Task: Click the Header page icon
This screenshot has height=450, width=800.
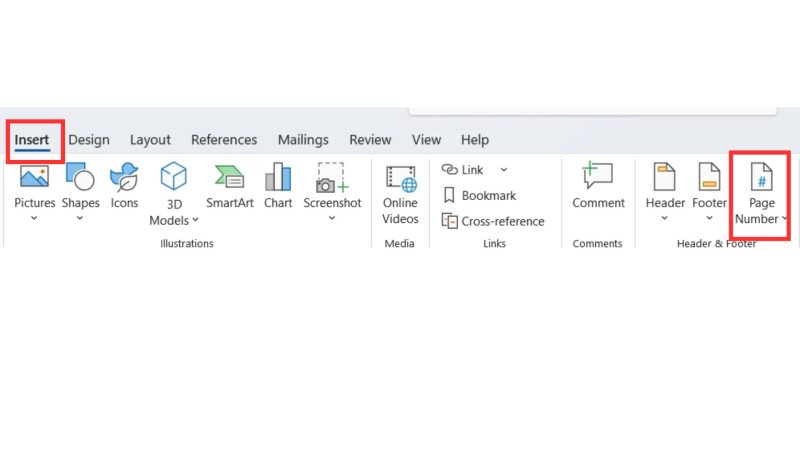Action: coord(664,177)
